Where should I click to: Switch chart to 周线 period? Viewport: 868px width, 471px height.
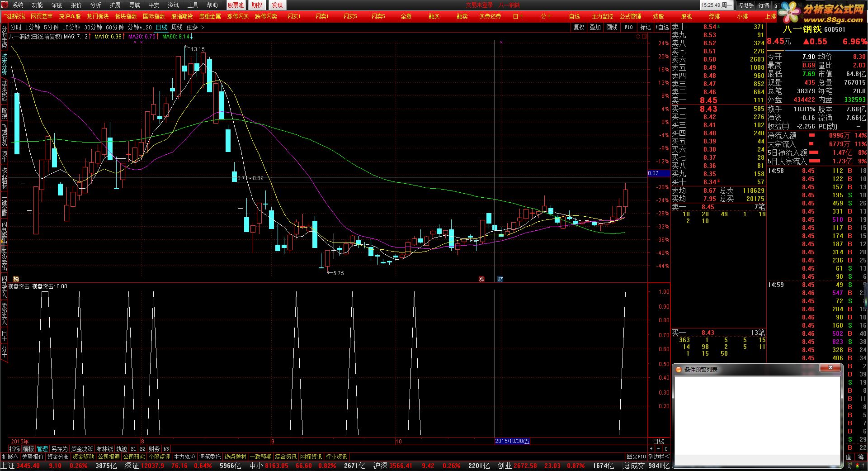pyautogui.click(x=177, y=27)
